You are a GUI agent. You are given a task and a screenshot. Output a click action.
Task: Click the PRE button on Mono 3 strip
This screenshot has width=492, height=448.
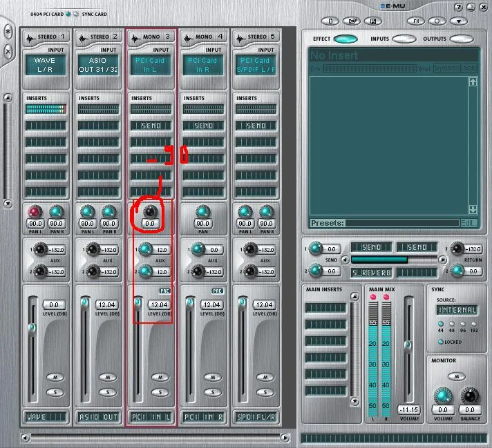pyautogui.click(x=165, y=291)
